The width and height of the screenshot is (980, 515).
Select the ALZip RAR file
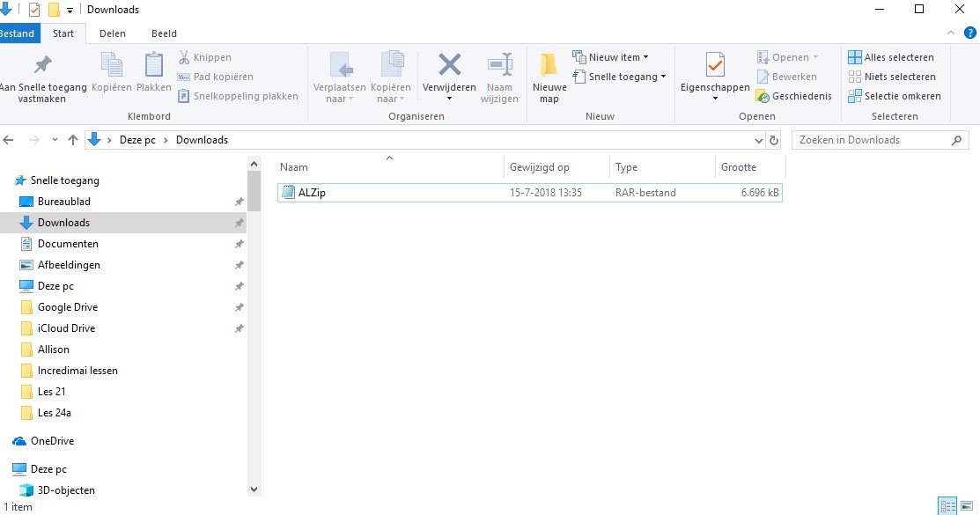[530, 193]
